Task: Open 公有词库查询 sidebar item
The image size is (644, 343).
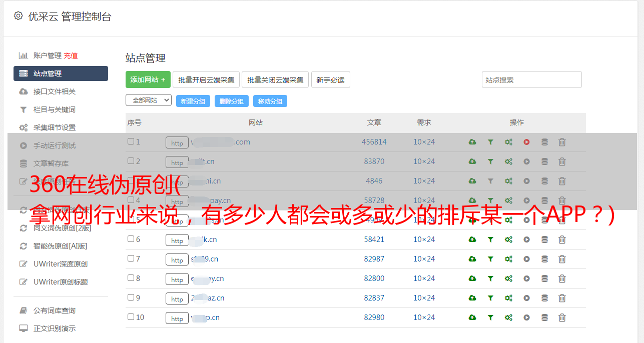Action: click(55, 310)
